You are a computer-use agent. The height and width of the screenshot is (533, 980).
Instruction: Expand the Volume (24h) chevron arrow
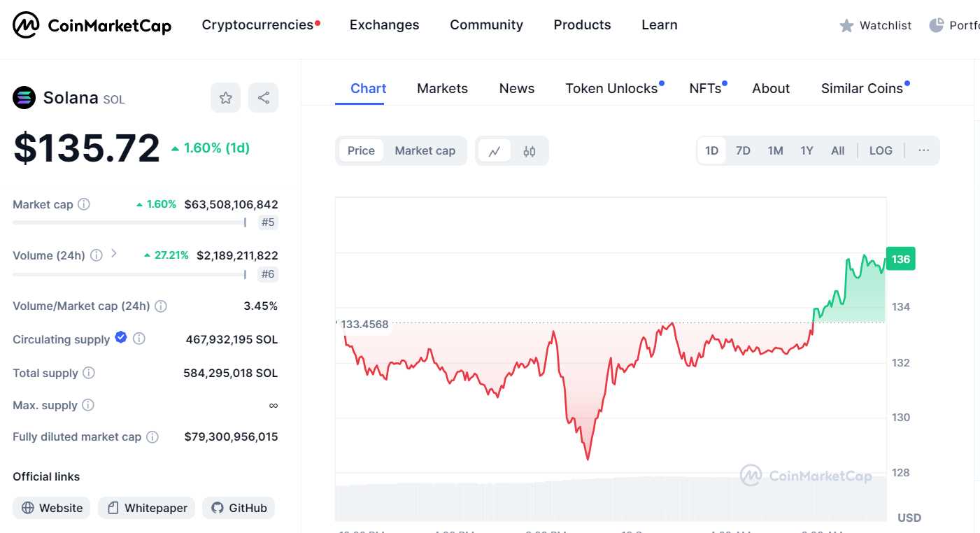coord(114,254)
